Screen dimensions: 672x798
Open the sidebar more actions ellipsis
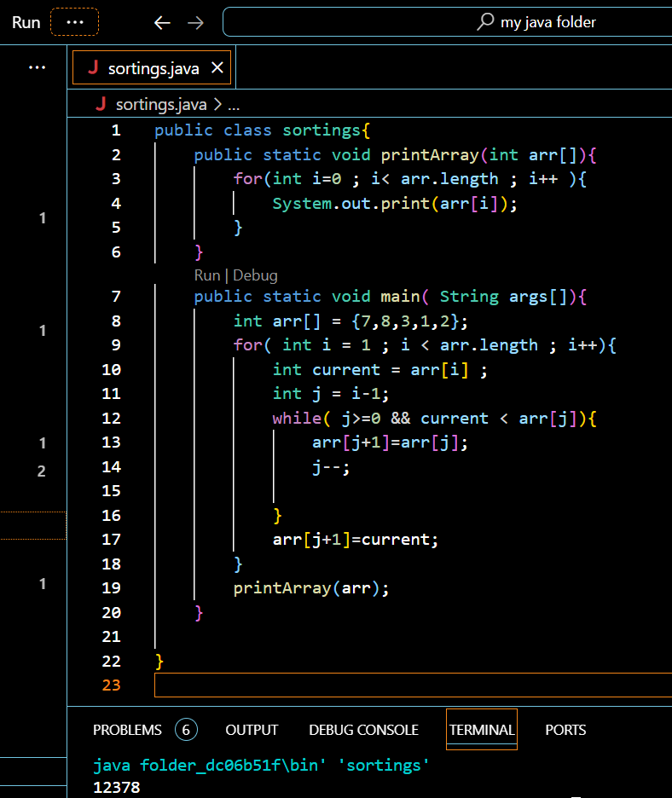[37, 67]
